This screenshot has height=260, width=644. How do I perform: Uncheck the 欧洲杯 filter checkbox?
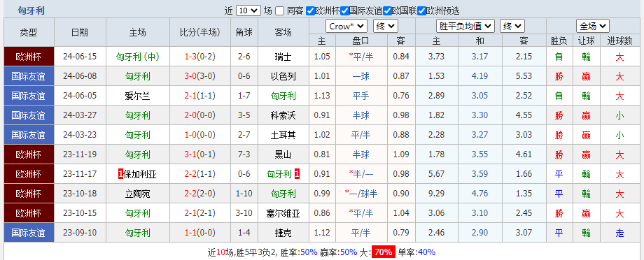pyautogui.click(x=310, y=10)
